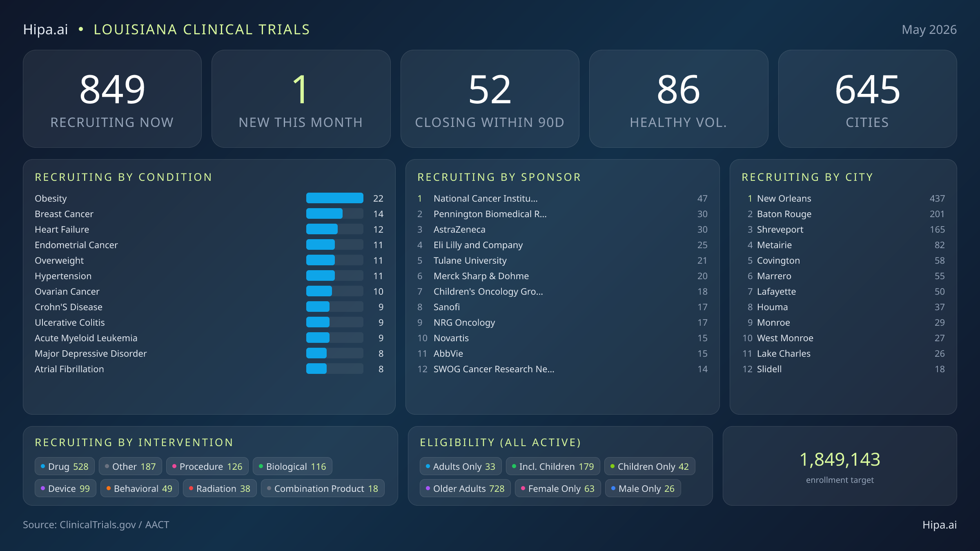
Task: Select the Sanofi sponsor row
Action: 562,307
